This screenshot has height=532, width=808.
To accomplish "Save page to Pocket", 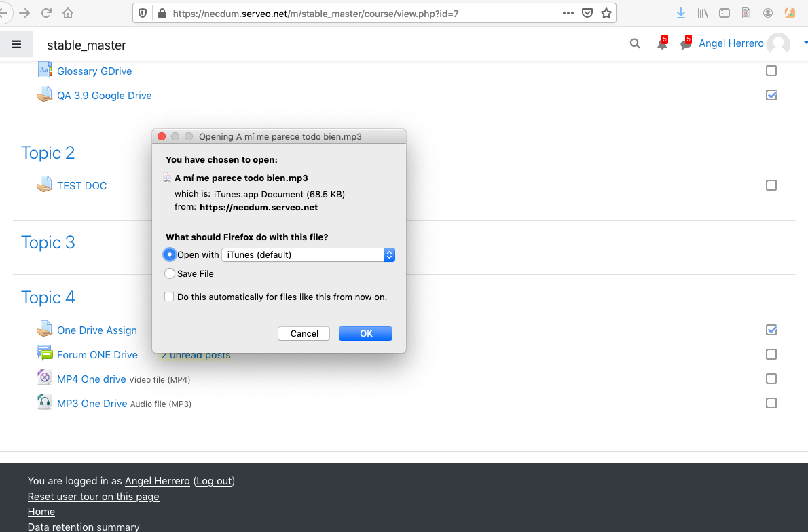I will click(x=587, y=13).
